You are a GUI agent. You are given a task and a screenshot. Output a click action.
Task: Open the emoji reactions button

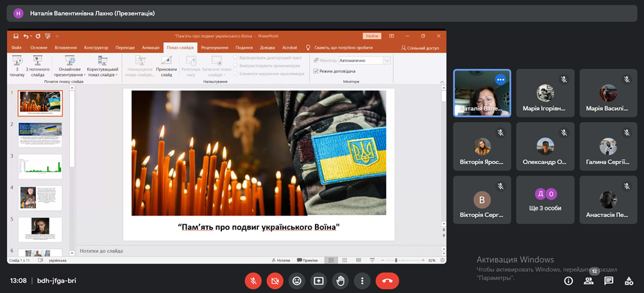point(296,281)
